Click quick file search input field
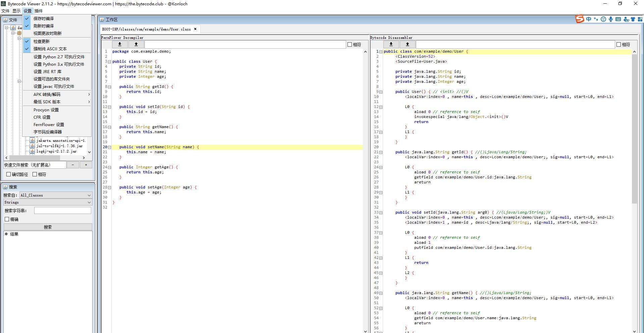The width and height of the screenshot is (644, 333). tap(35, 165)
